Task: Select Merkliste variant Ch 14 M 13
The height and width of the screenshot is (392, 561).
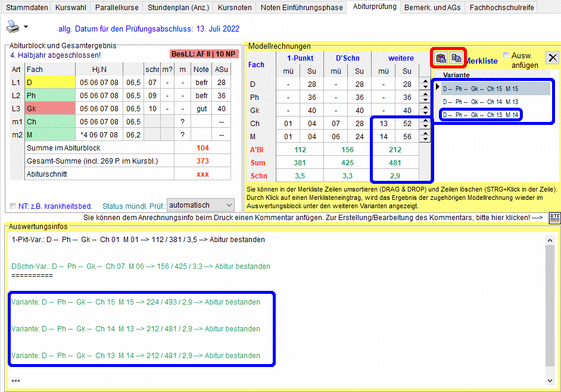Action: (x=480, y=102)
